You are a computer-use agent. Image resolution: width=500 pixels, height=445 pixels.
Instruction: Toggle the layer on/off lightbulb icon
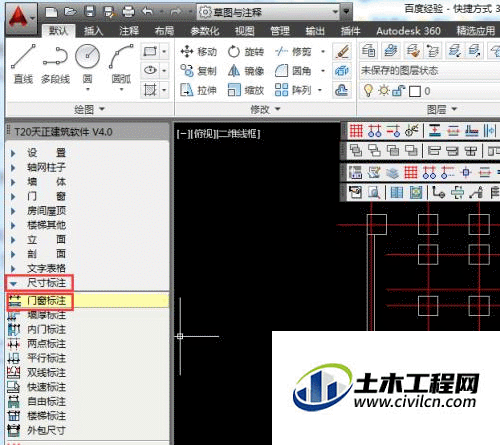pyautogui.click(x=368, y=91)
